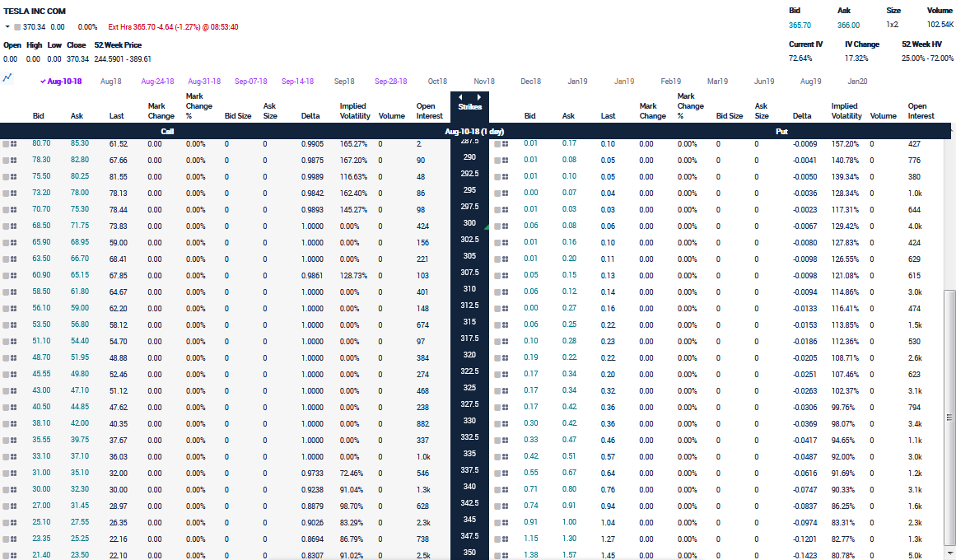Open the Oct18 expiration tab
This screenshot has height=560, width=956.
click(x=437, y=82)
